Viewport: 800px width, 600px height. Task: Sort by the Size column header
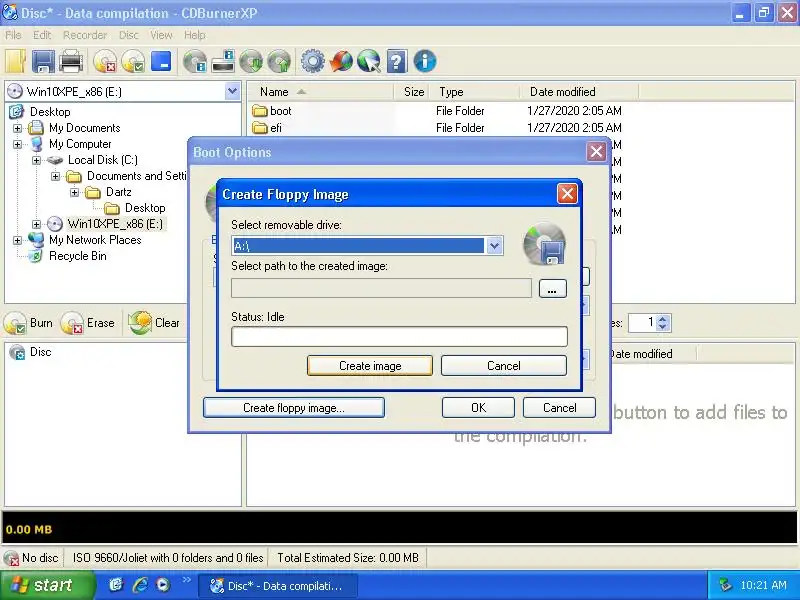point(411,92)
